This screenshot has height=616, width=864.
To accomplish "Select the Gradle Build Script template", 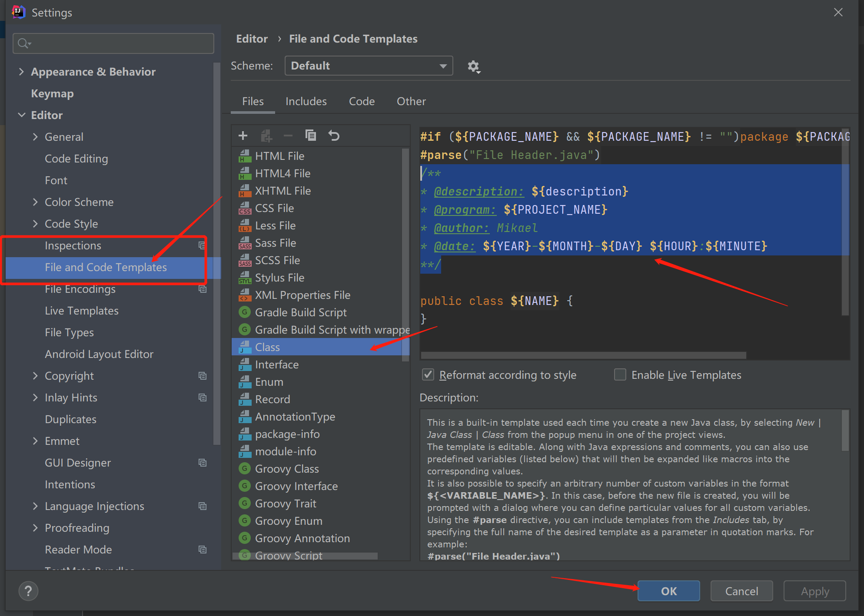I will click(x=300, y=312).
